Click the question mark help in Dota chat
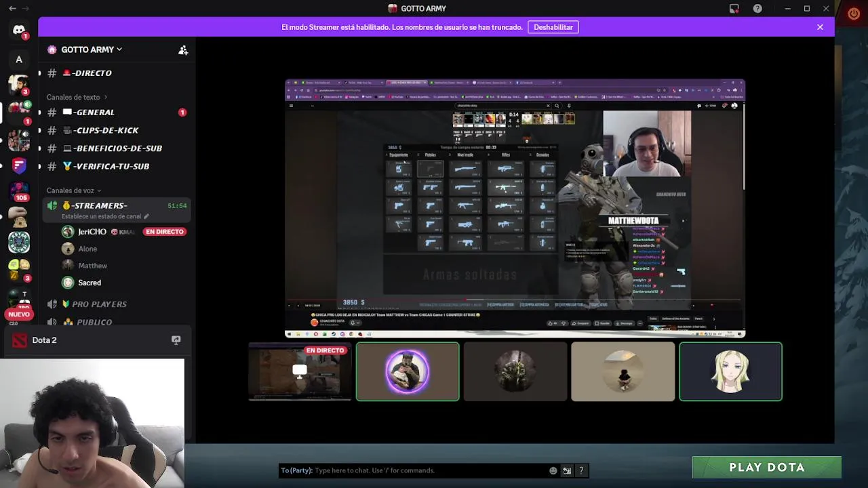Image resolution: width=868 pixels, height=488 pixels. tap(581, 470)
